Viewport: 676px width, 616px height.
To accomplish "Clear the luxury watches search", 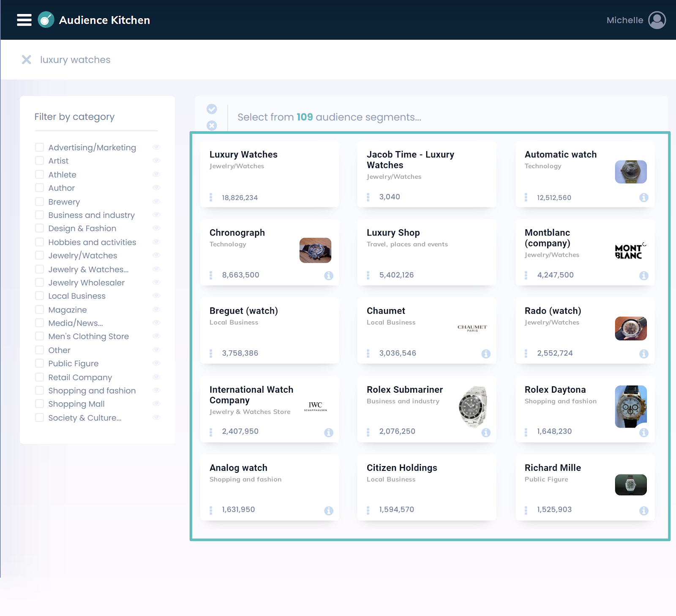I will click(27, 60).
